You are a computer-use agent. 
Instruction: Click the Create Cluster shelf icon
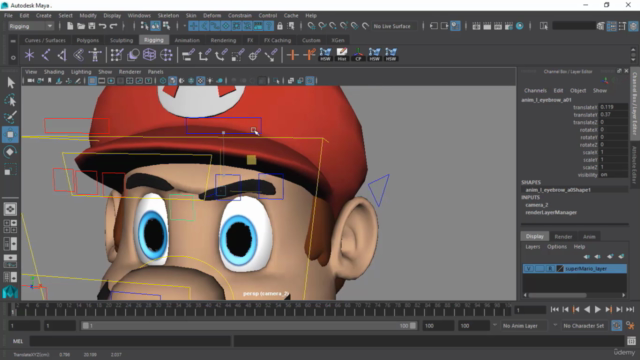[166, 55]
